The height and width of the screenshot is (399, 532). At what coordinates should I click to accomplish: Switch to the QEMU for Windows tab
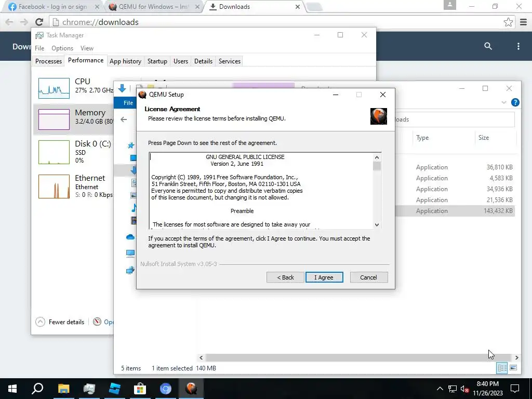tap(153, 7)
